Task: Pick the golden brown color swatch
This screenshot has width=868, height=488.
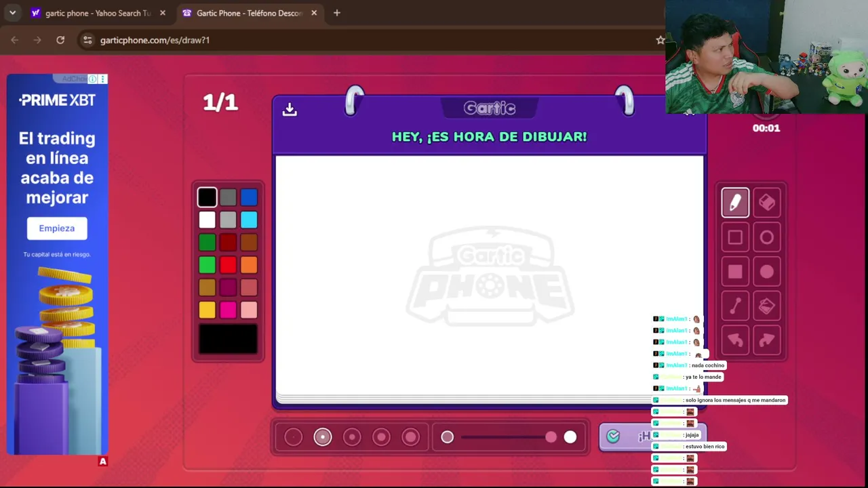Action: [x=208, y=287]
